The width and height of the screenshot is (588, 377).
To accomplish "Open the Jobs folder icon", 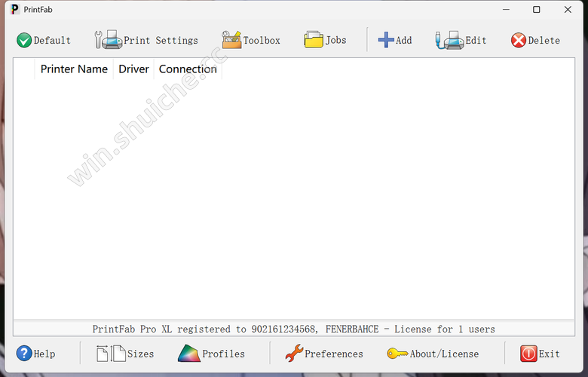I will 314,40.
